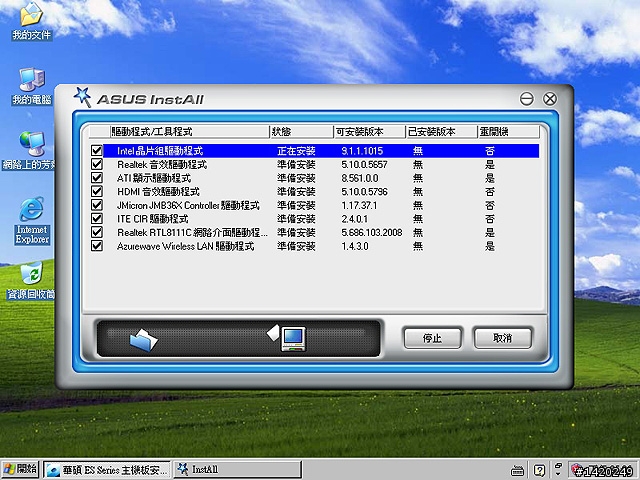Uncheck the Intel 晶片組驅動程式 checkbox
The width and height of the screenshot is (640, 480).
coord(97,151)
